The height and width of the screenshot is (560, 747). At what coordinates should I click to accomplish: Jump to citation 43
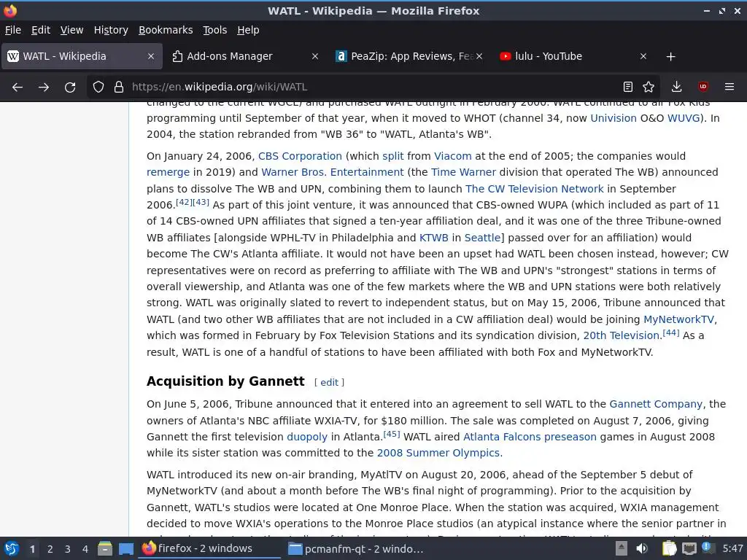coord(201,202)
